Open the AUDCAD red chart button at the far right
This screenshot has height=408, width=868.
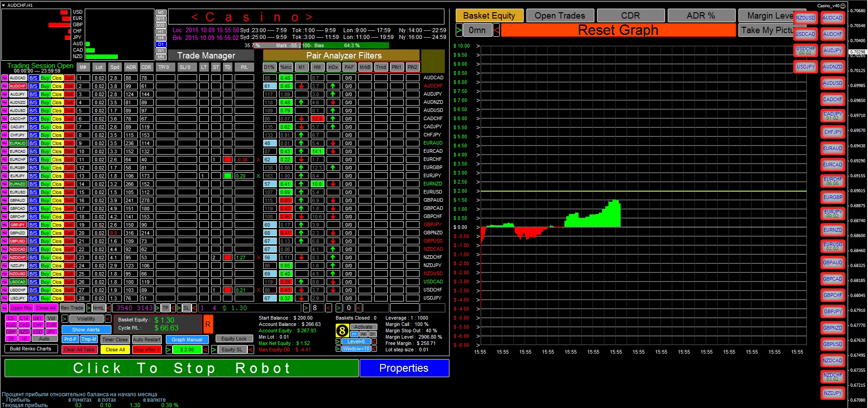click(x=833, y=18)
